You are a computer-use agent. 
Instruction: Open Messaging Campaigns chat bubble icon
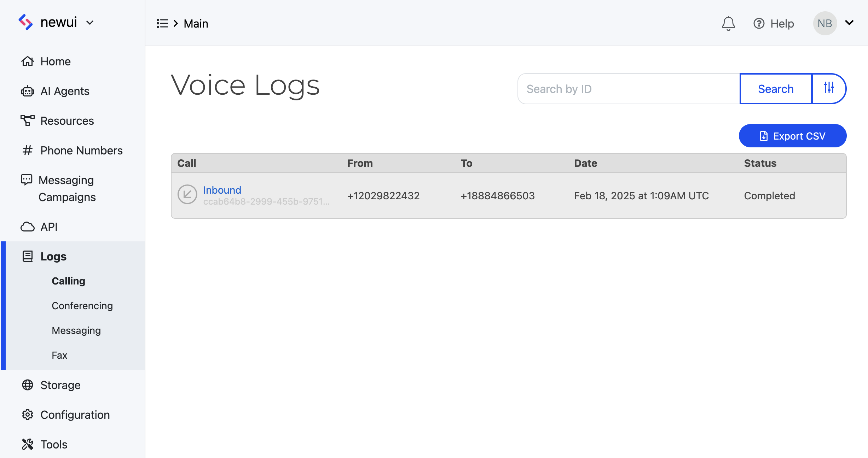coord(27,180)
